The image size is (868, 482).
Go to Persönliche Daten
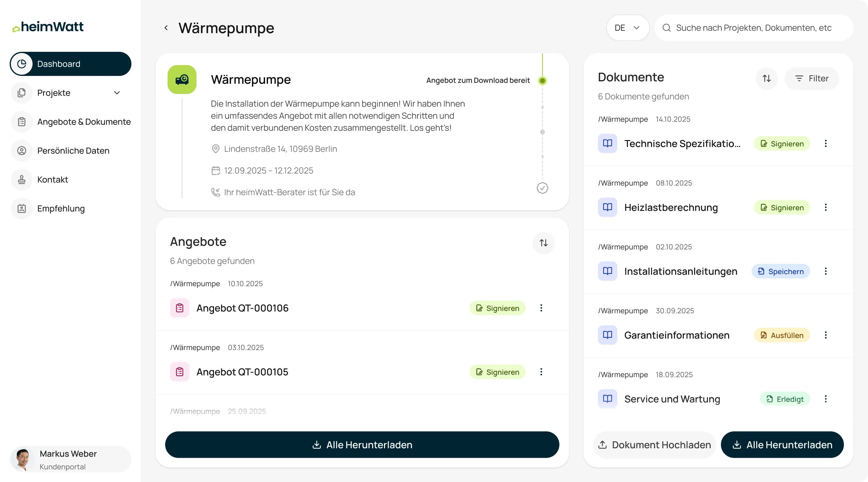point(71,151)
